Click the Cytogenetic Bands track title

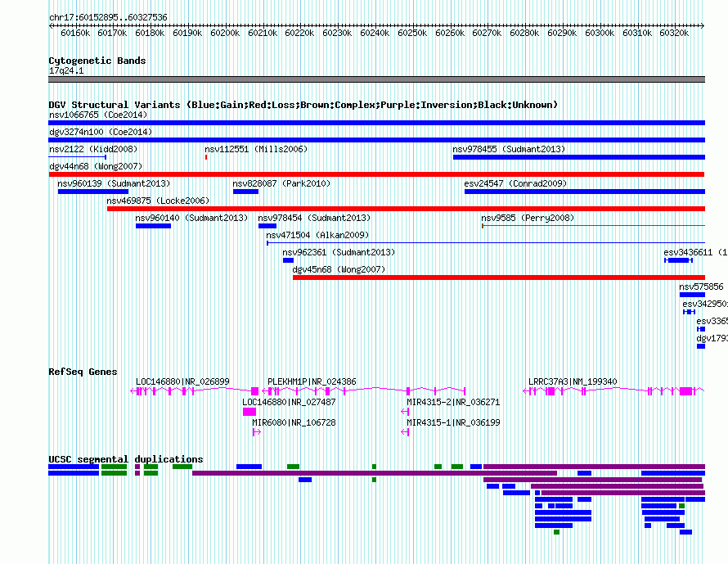97,61
